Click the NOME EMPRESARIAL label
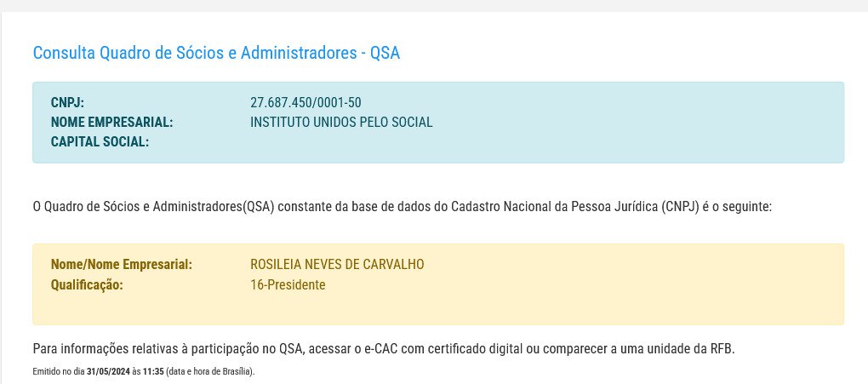 [111, 123]
